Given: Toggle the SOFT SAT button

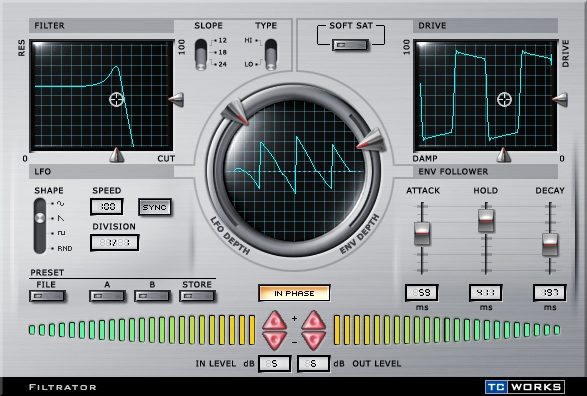Looking at the screenshot, I should (x=350, y=45).
